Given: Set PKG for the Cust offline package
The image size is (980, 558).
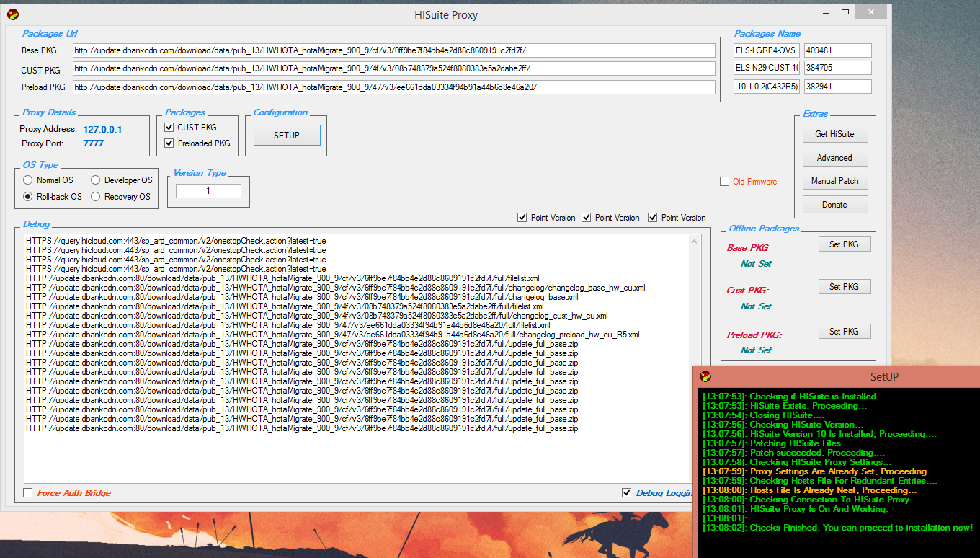Looking at the screenshot, I should click(844, 286).
